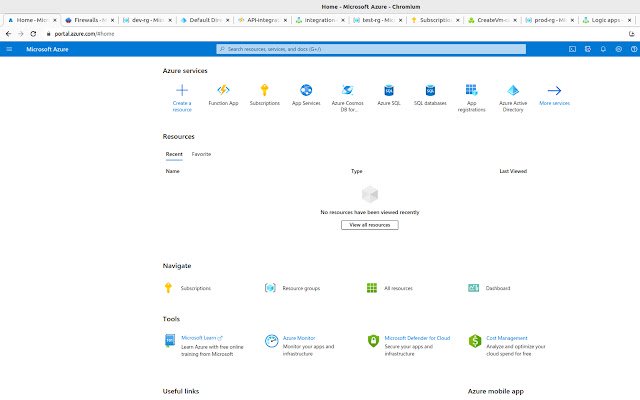Click the Microsoft Azure home title
Viewport: 640px width, 400px height.
pyautogui.click(x=47, y=49)
